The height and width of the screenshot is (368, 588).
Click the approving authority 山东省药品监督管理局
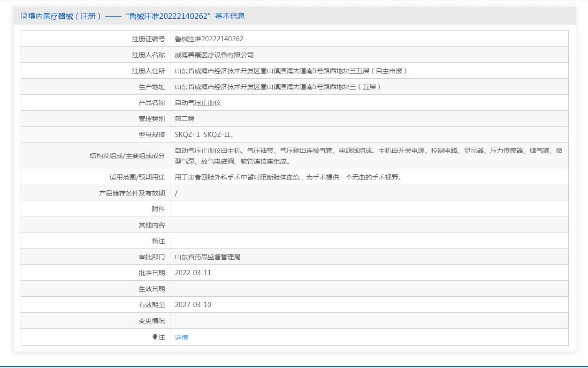[207, 257]
